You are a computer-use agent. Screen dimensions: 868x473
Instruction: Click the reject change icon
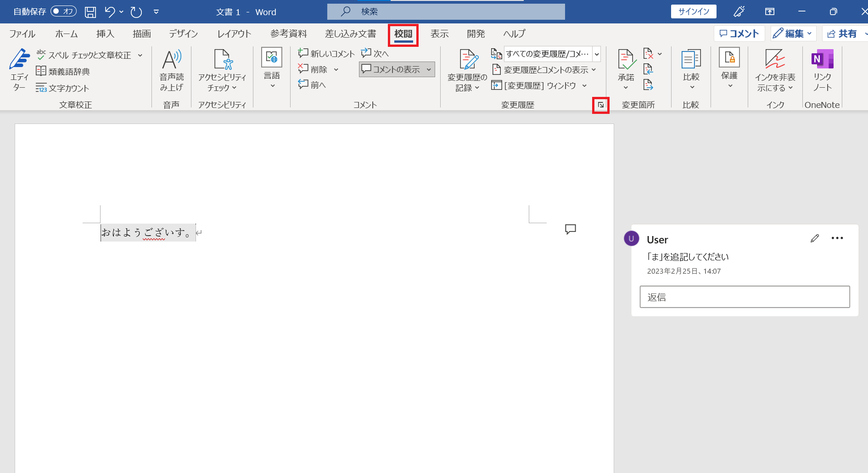(x=648, y=54)
